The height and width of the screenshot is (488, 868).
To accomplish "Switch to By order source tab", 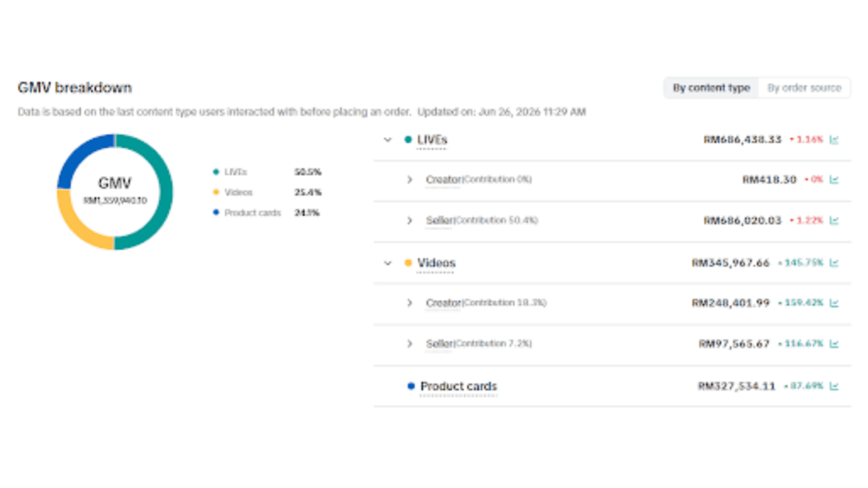I will (x=804, y=88).
